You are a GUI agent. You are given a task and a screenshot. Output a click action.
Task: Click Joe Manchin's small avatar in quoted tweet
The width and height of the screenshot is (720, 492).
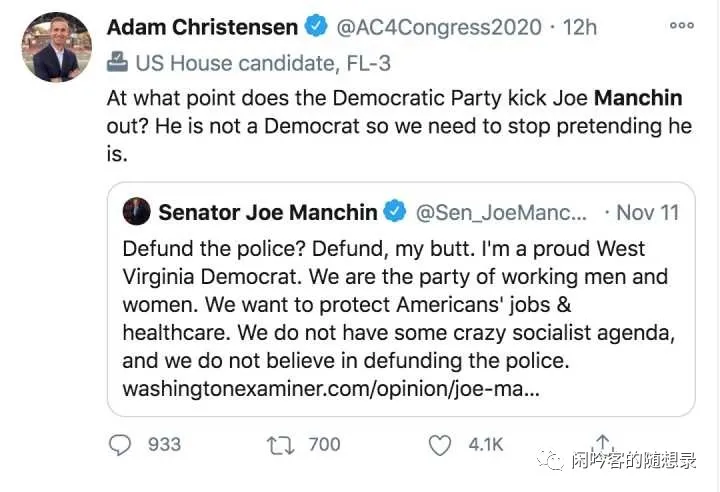(x=138, y=212)
